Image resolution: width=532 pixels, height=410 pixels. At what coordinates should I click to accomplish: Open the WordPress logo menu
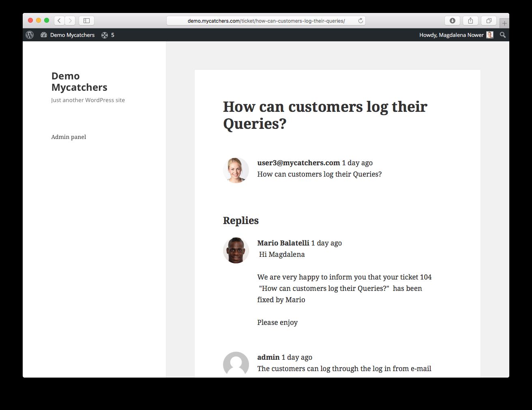[30, 35]
